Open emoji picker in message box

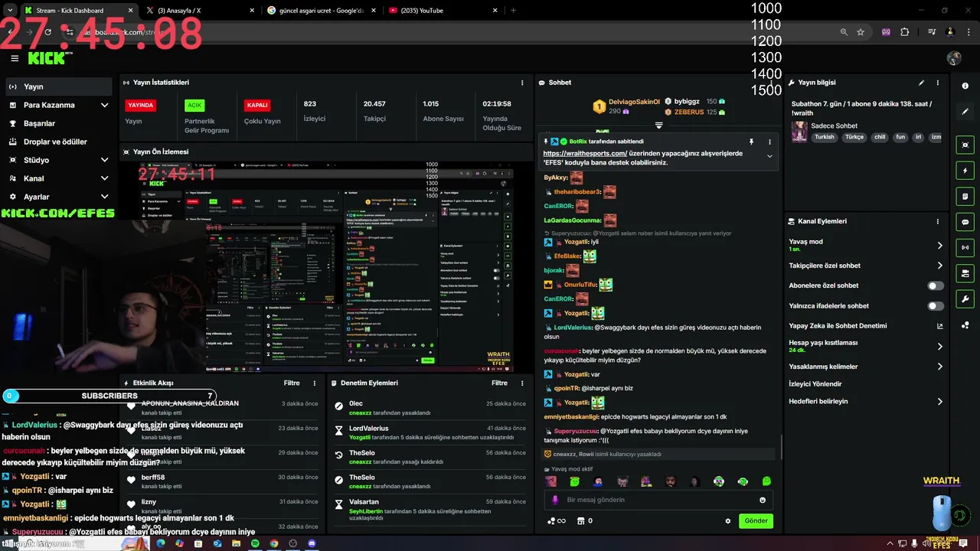tap(763, 500)
